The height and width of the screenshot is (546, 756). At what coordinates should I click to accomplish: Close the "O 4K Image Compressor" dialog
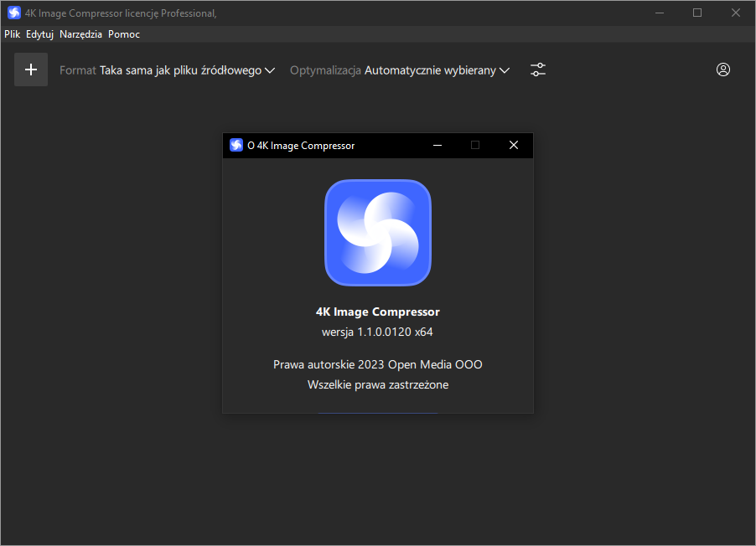pyautogui.click(x=514, y=145)
